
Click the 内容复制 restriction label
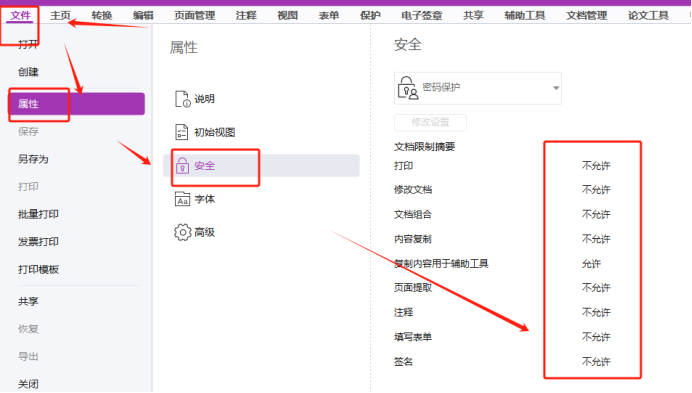[413, 239]
